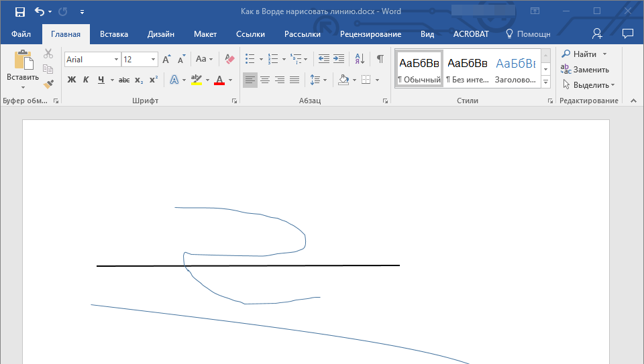This screenshot has width=644, height=364.
Task: Click the Sort A-Z icon
Action: click(359, 59)
